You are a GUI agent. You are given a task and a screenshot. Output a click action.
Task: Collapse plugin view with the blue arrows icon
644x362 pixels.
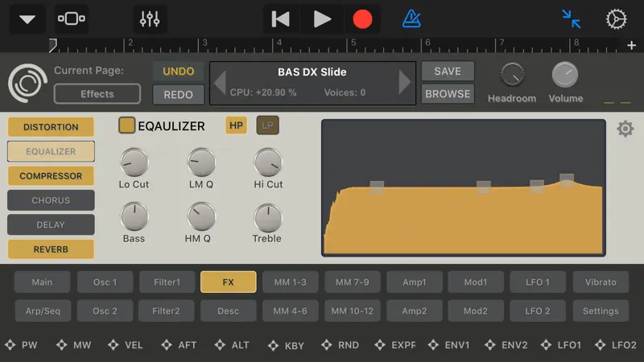pos(572,19)
